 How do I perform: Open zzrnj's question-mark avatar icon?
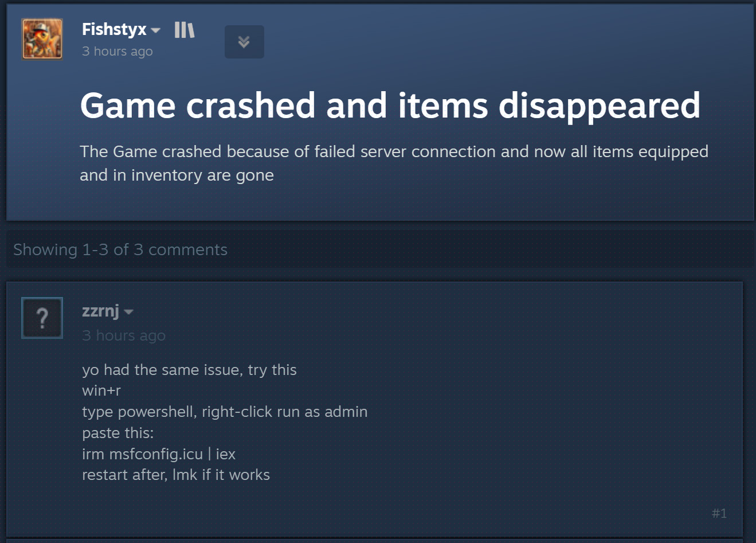pyautogui.click(x=42, y=318)
